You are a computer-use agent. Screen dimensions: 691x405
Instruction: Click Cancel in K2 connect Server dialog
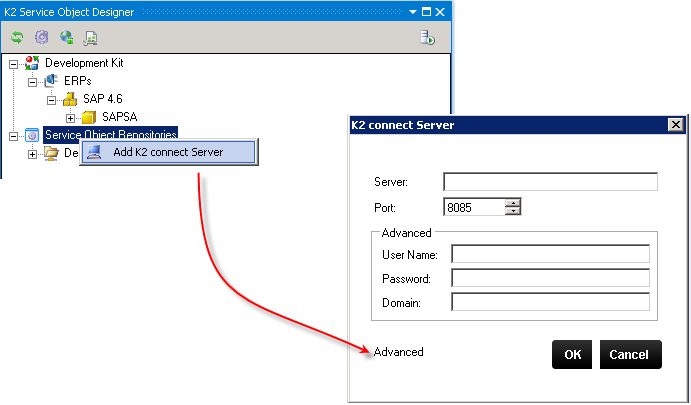(x=631, y=355)
